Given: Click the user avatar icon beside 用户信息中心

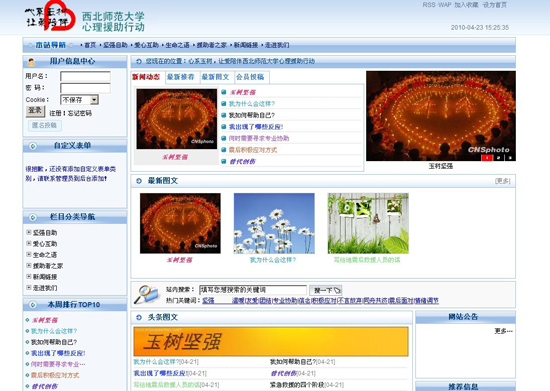Looking at the screenshot, I should 31,62.
